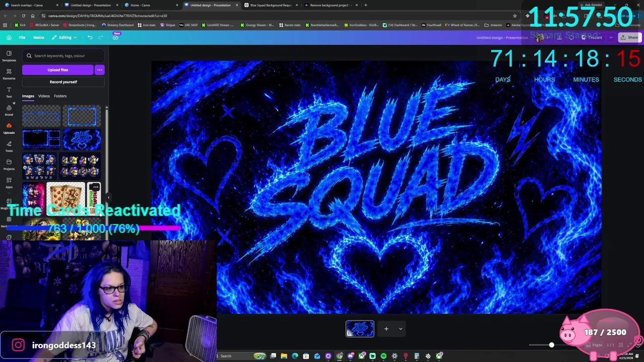This screenshot has height=362, width=644.
Task: Expand the Editing mode dropdown
Action: tap(65, 37)
